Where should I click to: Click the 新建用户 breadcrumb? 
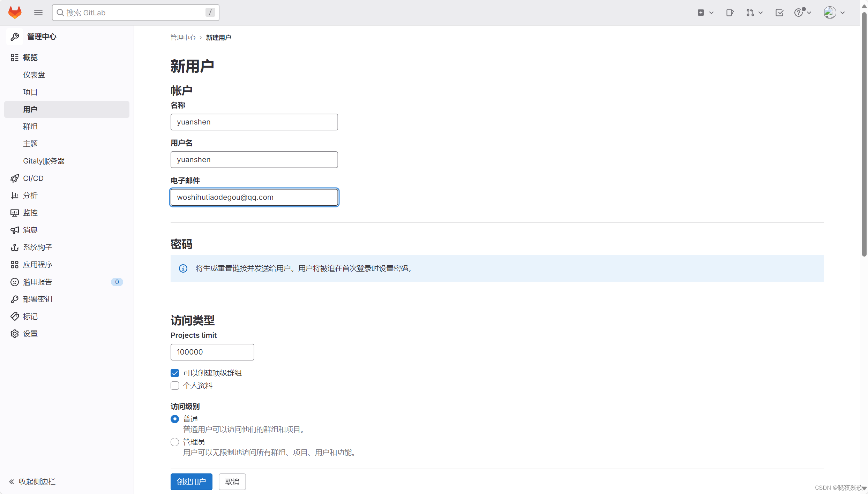click(x=218, y=38)
